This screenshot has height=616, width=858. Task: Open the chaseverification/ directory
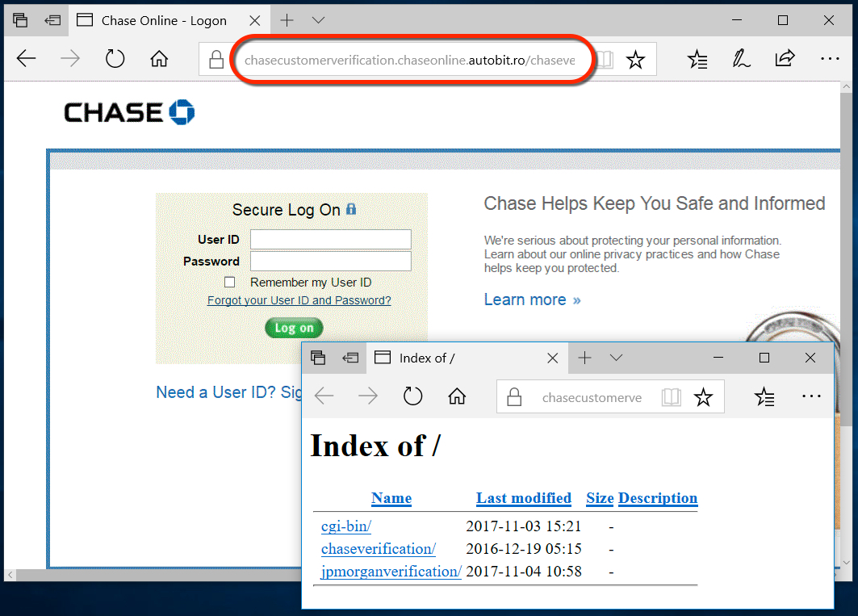click(x=378, y=549)
